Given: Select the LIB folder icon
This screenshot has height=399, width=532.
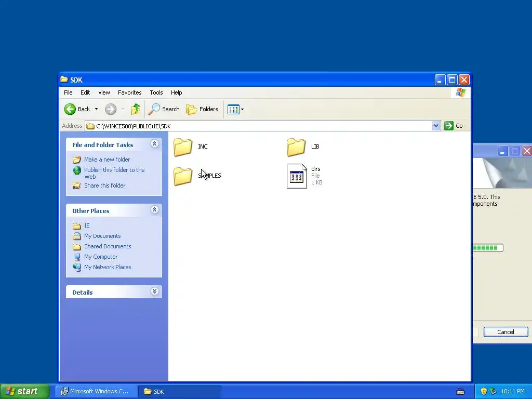Looking at the screenshot, I should pos(296,147).
